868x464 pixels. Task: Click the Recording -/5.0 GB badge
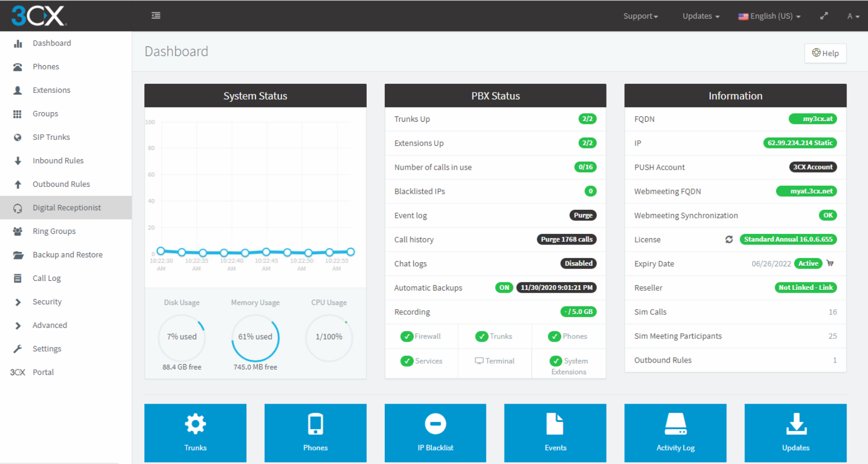tap(578, 311)
